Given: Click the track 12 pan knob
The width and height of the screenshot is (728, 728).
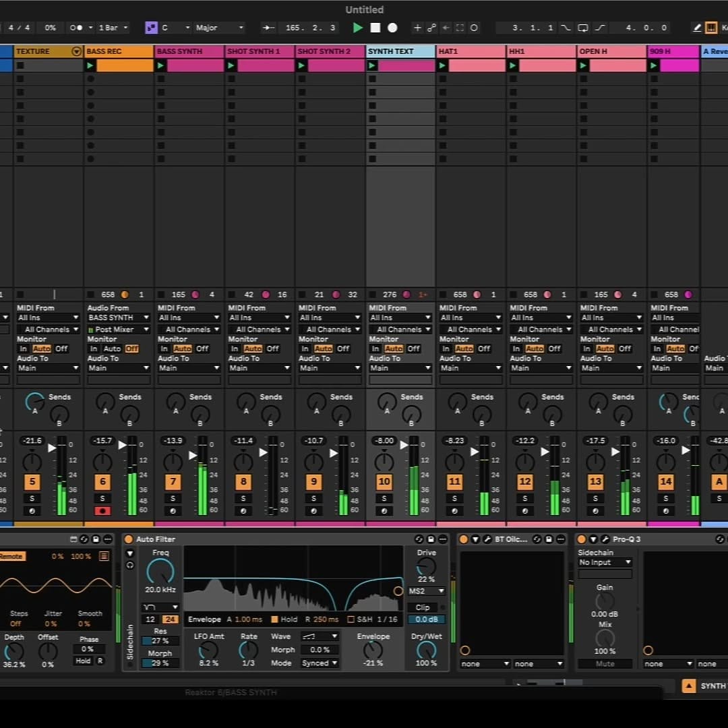Looking at the screenshot, I should [524, 462].
